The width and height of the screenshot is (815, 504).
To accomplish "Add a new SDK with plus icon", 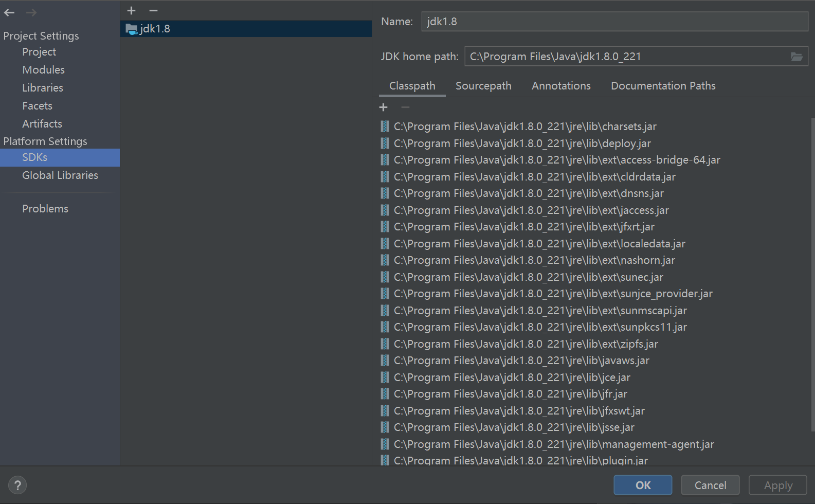I will pyautogui.click(x=131, y=10).
